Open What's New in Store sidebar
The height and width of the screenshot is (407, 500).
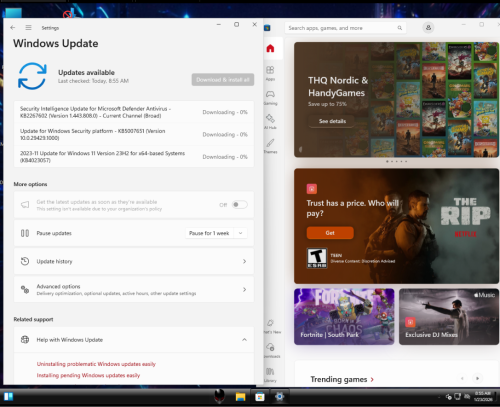point(270,326)
